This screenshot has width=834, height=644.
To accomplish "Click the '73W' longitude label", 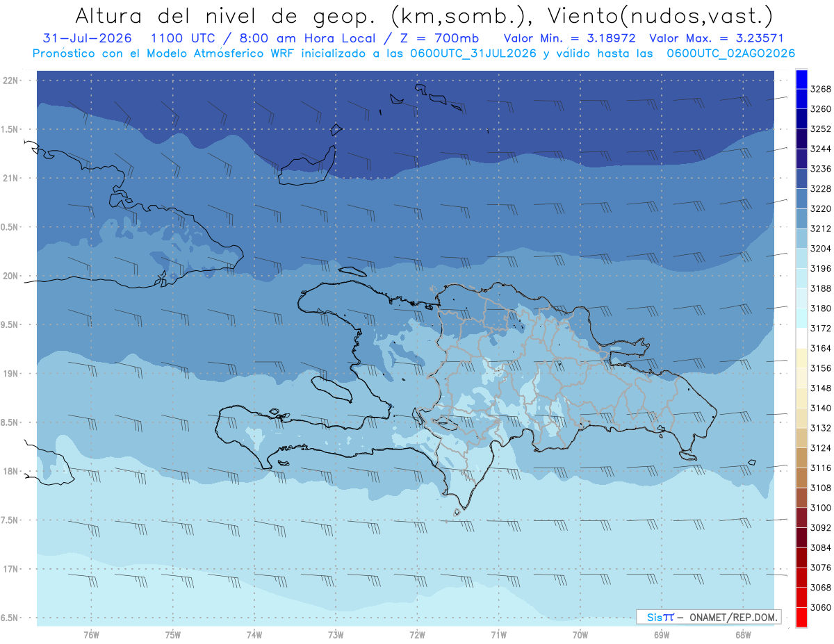I will (336, 634).
